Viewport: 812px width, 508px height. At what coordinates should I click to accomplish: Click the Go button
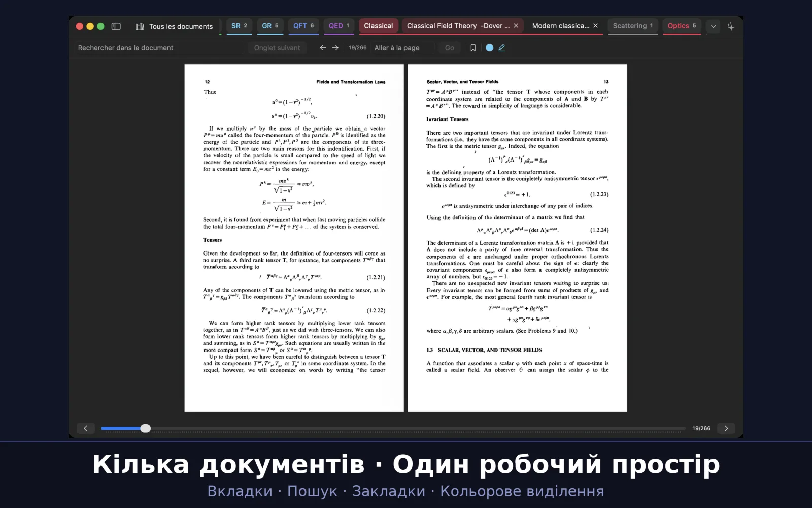click(450, 48)
